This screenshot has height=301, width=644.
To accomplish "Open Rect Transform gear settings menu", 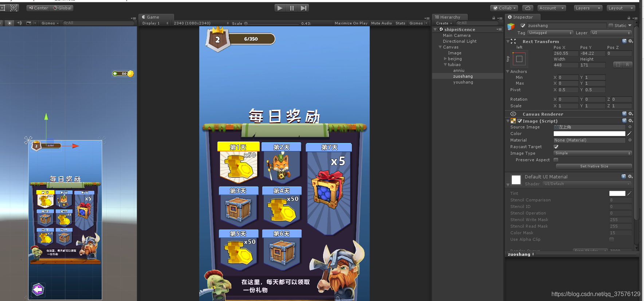I will point(631,41).
